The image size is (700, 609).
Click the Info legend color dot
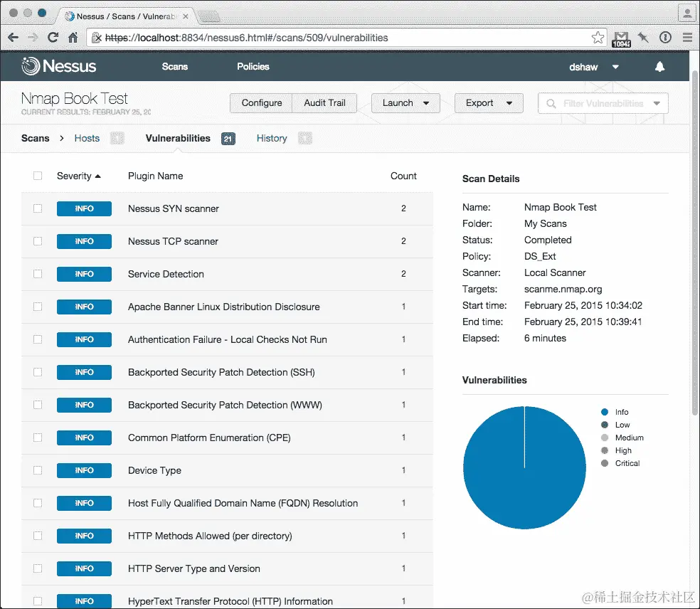pos(605,412)
